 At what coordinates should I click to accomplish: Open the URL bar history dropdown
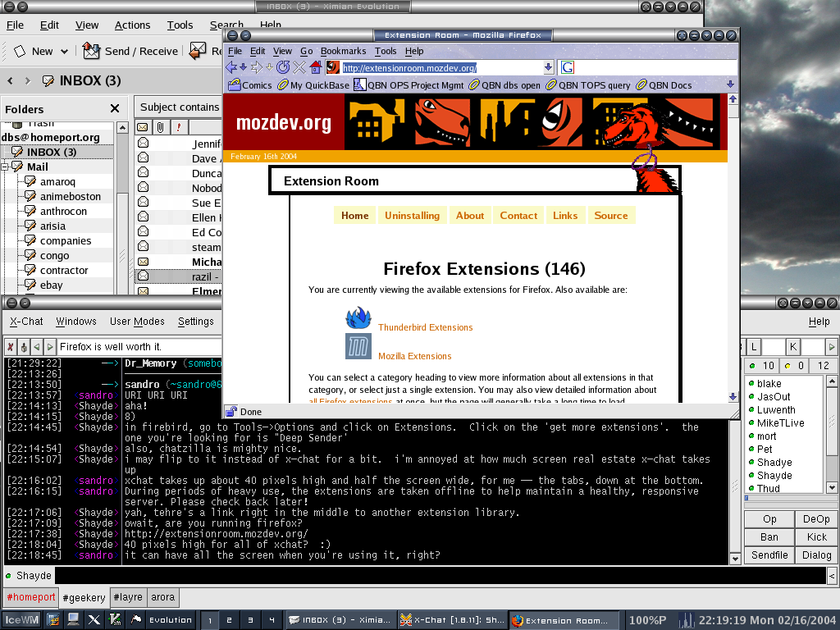click(x=548, y=67)
